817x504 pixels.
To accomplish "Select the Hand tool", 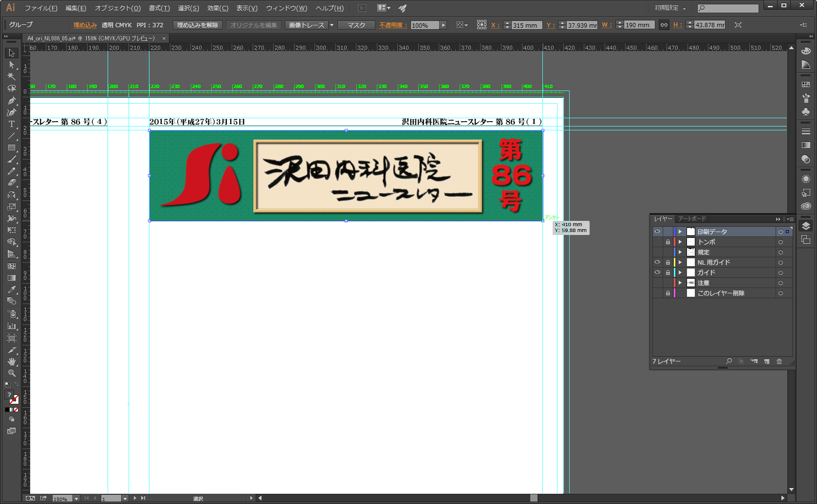I will (x=12, y=361).
